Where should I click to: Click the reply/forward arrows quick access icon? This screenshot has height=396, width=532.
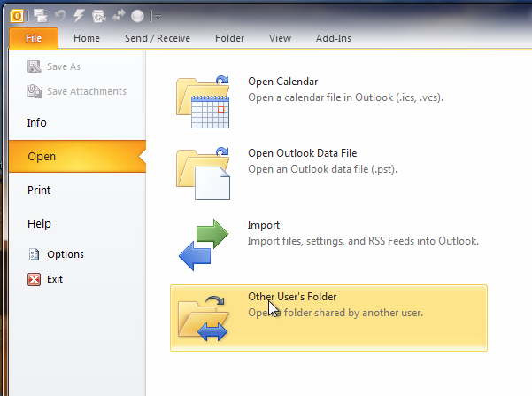119,16
